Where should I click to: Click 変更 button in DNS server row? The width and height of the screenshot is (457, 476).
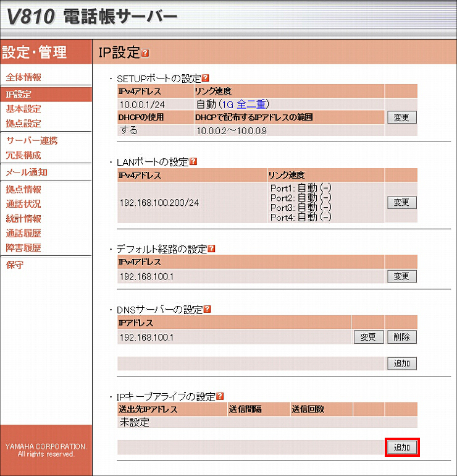click(369, 337)
